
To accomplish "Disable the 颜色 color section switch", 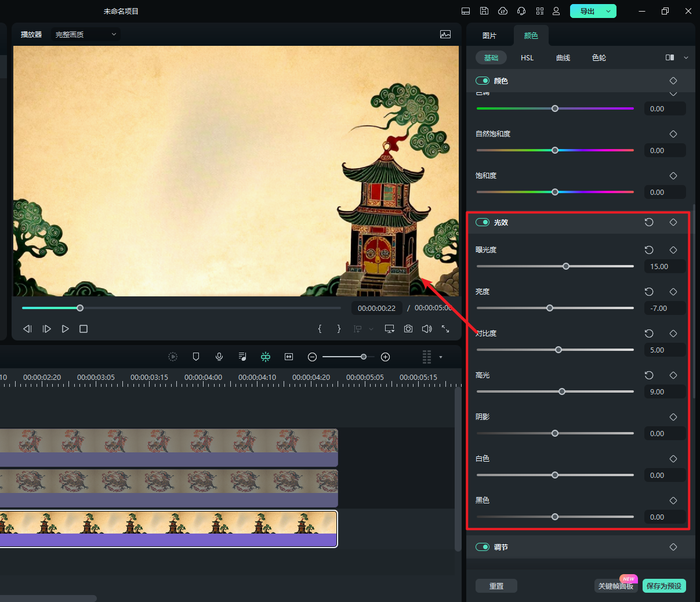I will 483,81.
